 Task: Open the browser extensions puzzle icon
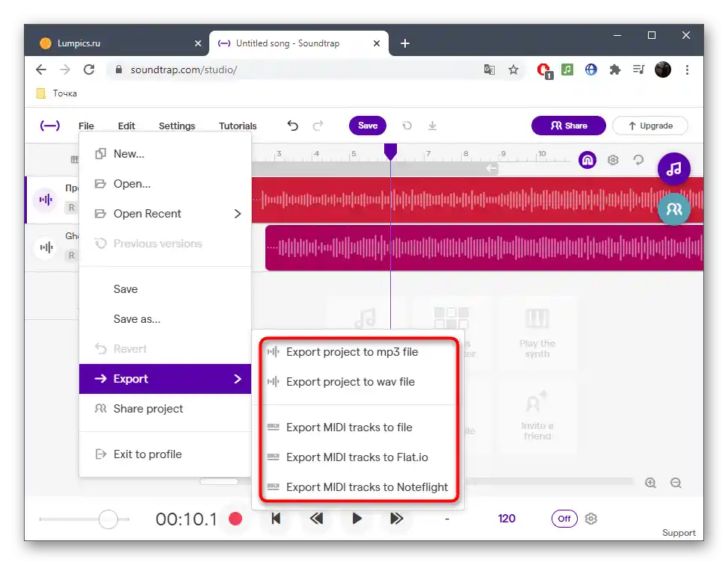(x=614, y=70)
